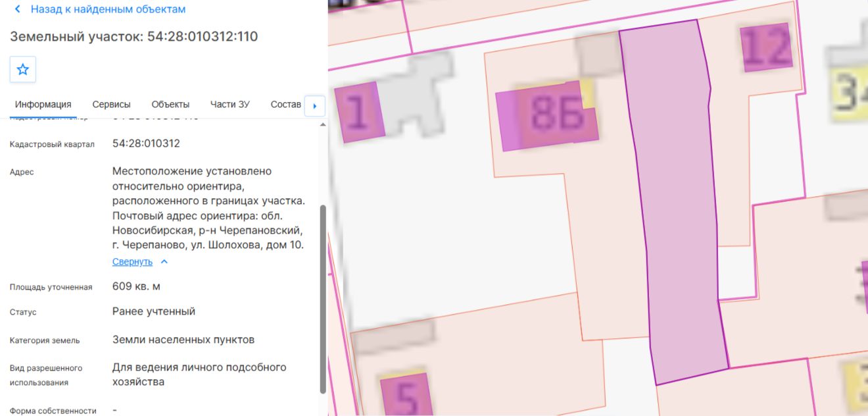Screen dimensions: 868x416
Task: Click building 12 on the map
Action: (767, 47)
